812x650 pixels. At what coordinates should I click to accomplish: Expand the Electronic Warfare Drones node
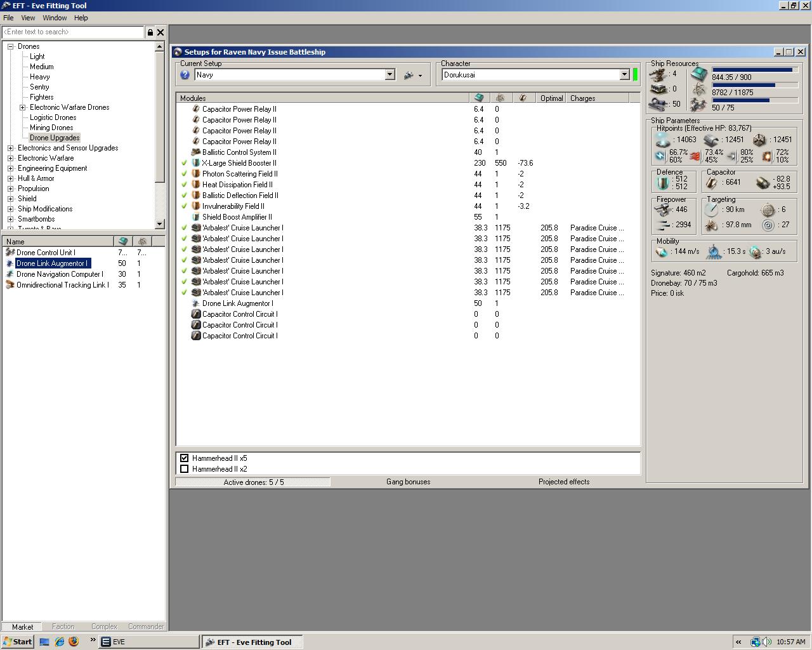coord(23,107)
